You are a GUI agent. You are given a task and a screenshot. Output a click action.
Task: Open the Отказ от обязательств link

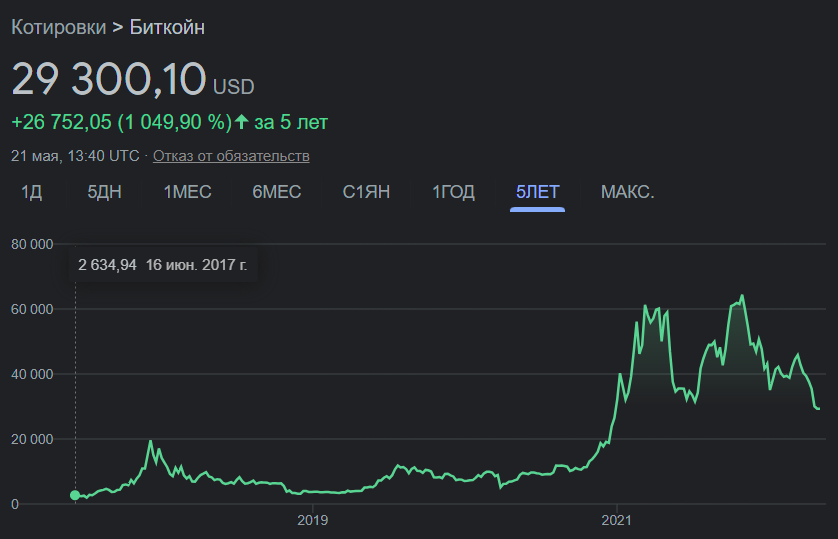pos(231,156)
